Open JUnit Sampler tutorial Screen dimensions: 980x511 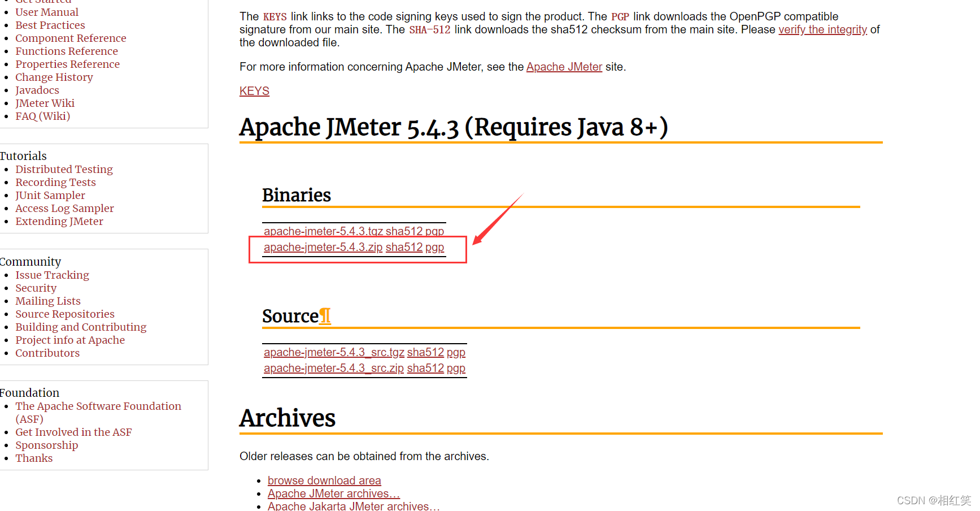click(50, 195)
